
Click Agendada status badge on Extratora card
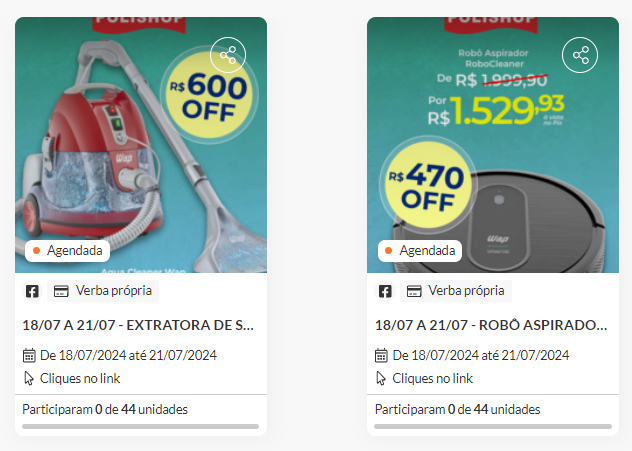click(67, 251)
